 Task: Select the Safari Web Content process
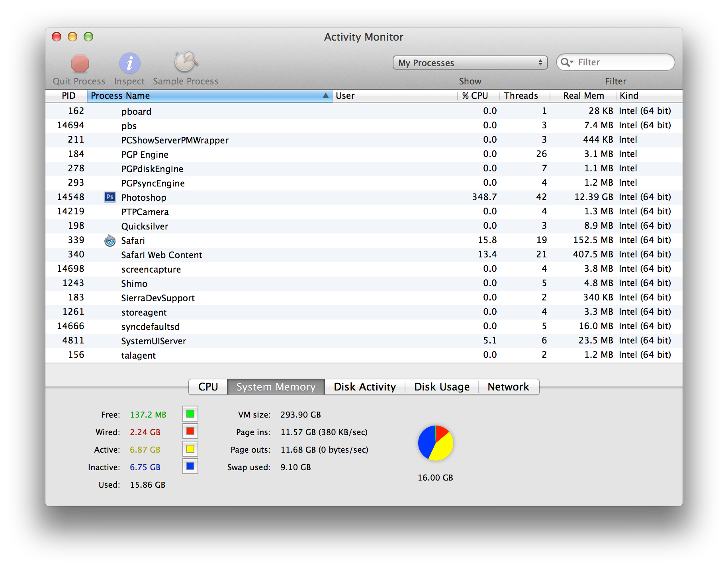click(162, 255)
